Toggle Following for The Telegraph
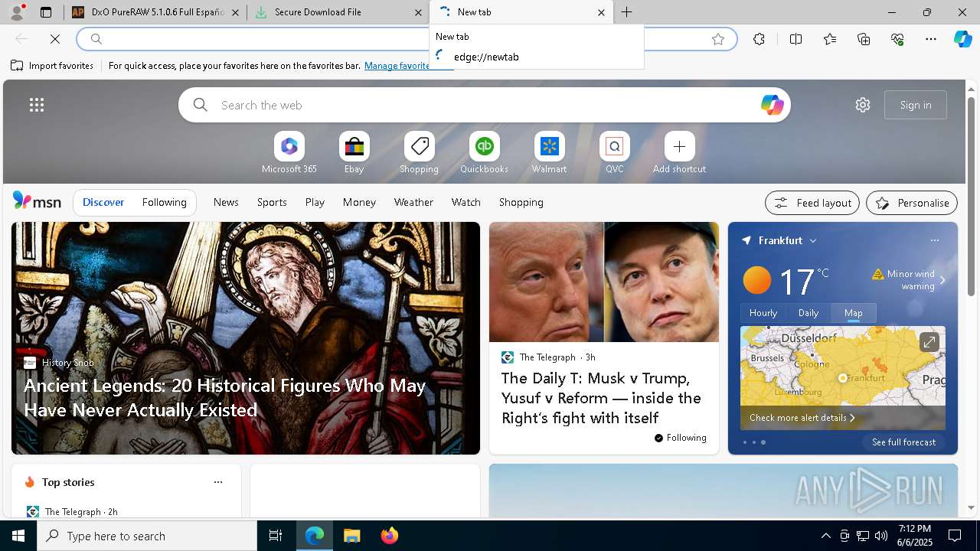Viewport: 980px width, 551px height. pyautogui.click(x=680, y=438)
